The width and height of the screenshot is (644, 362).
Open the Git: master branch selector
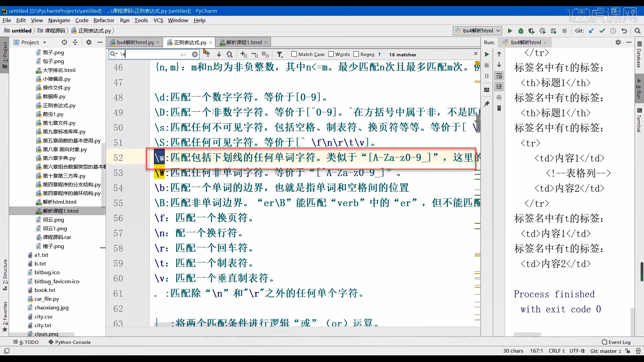tap(606, 351)
